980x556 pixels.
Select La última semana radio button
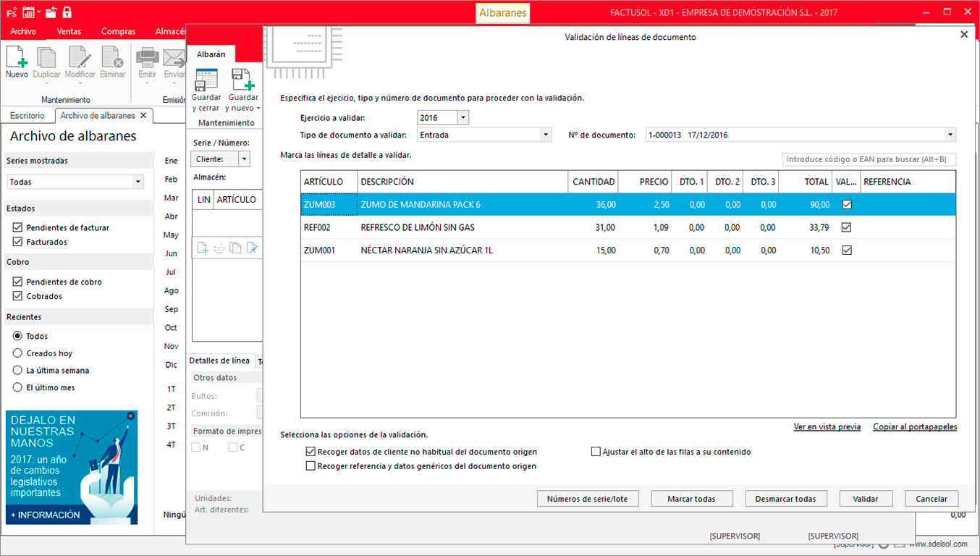[17, 370]
